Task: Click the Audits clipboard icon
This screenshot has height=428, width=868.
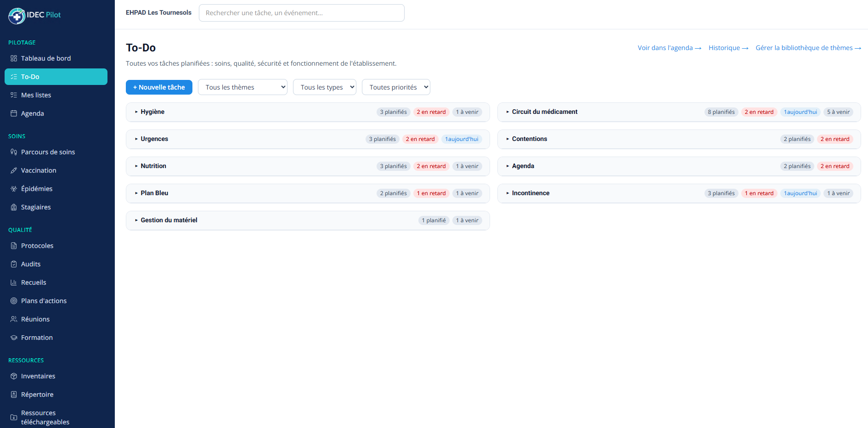Action: [14, 264]
